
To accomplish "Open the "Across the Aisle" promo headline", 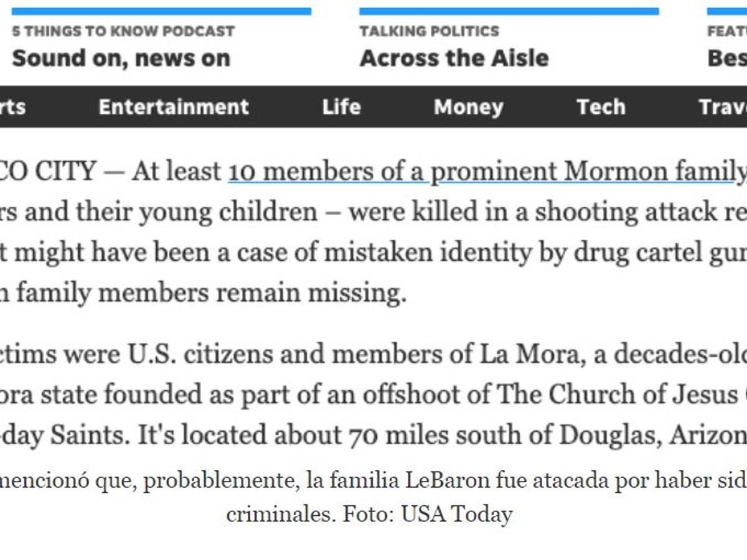I will click(454, 58).
